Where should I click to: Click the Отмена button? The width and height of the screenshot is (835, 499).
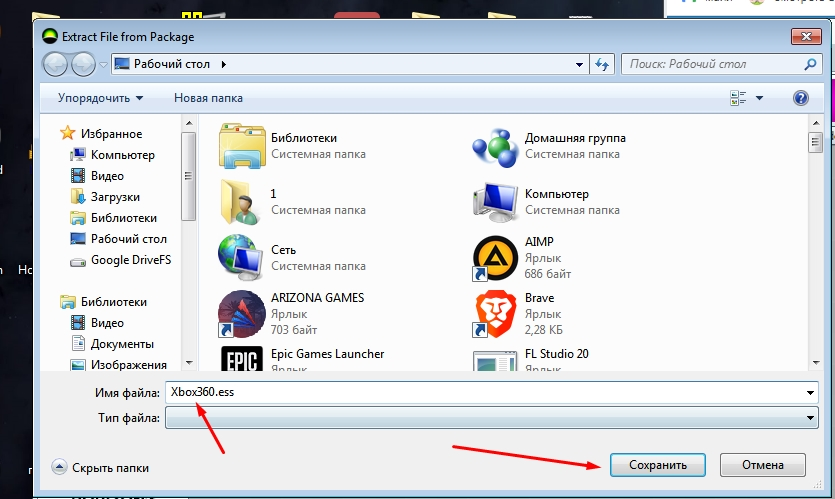[x=763, y=465]
